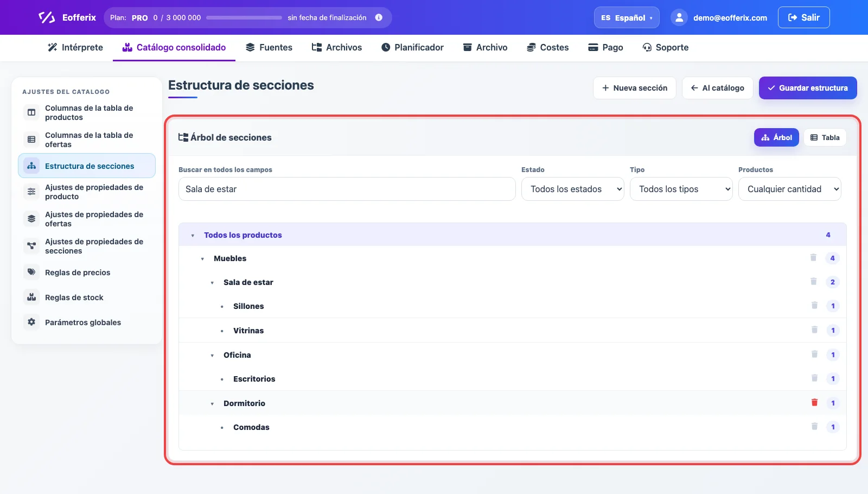Click the trash icon in Comodas row

click(814, 427)
